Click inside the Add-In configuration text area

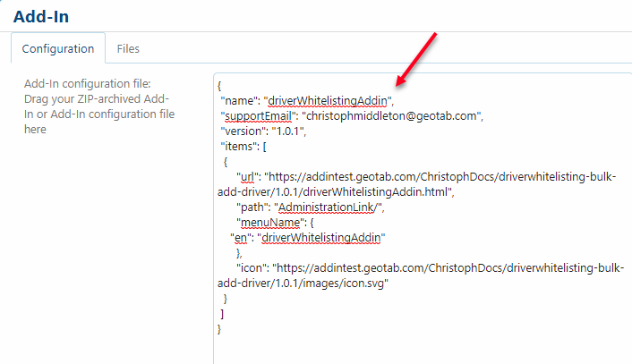pyautogui.click(x=423, y=218)
